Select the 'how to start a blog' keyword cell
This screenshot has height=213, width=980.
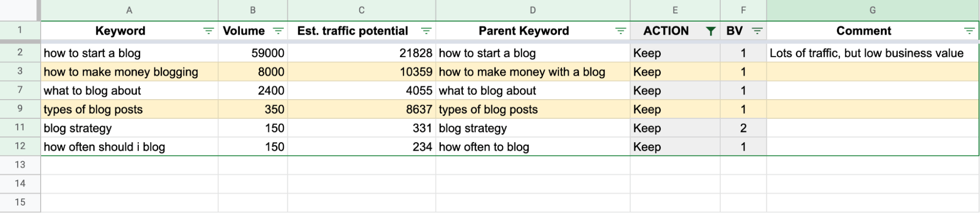point(129,53)
